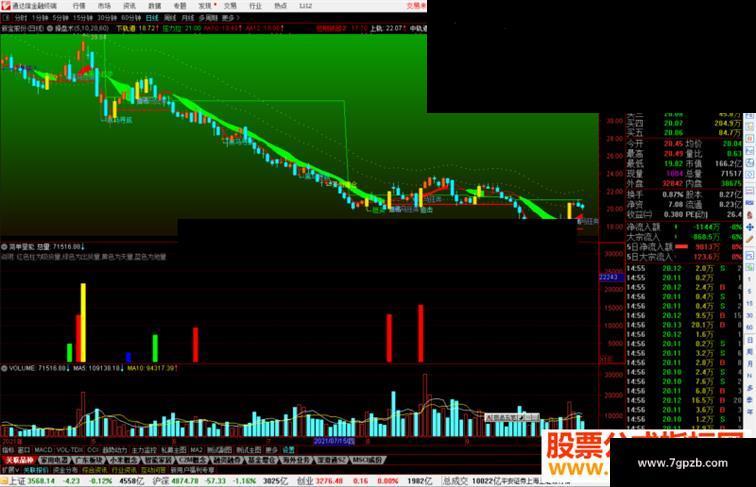Open 综合资讯 in bottom row
Image resolution: width=756 pixels, height=487 pixels.
(x=94, y=469)
